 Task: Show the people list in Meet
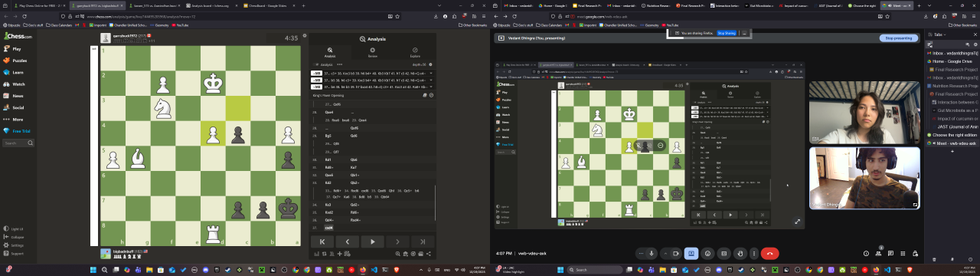(878, 253)
